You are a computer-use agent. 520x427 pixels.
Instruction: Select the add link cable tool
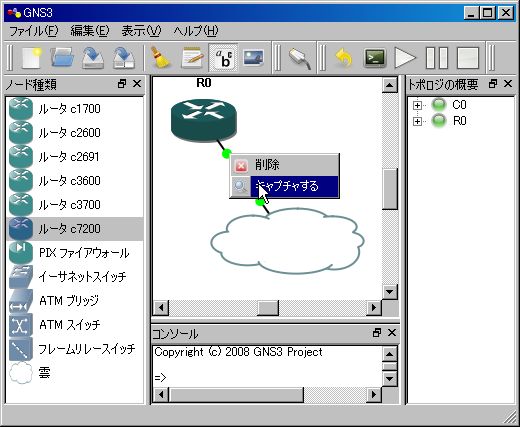point(299,58)
